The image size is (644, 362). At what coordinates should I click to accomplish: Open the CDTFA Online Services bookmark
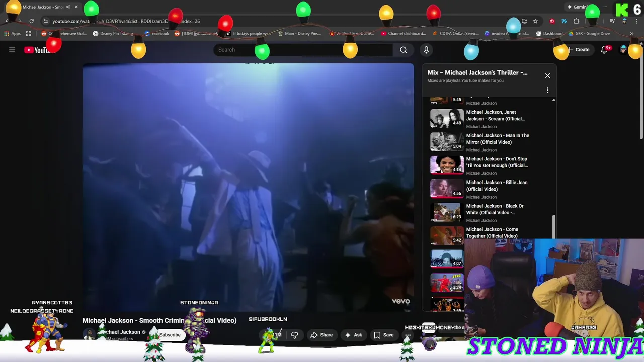(x=456, y=34)
